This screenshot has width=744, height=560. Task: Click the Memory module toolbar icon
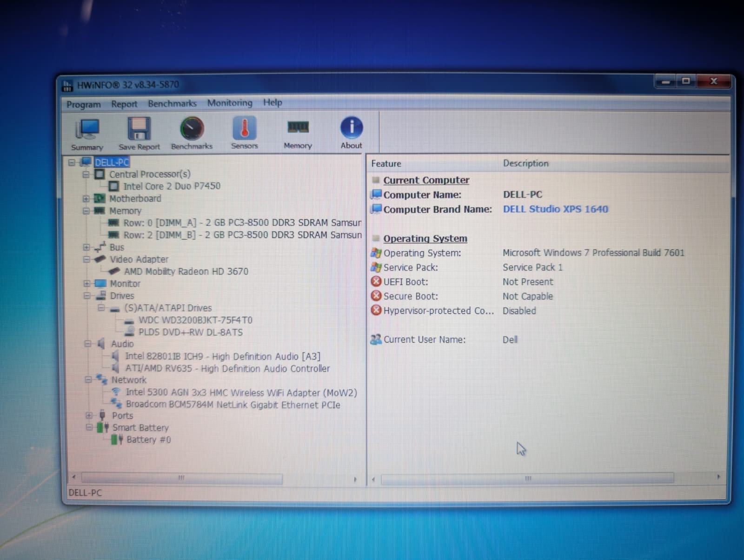[298, 133]
